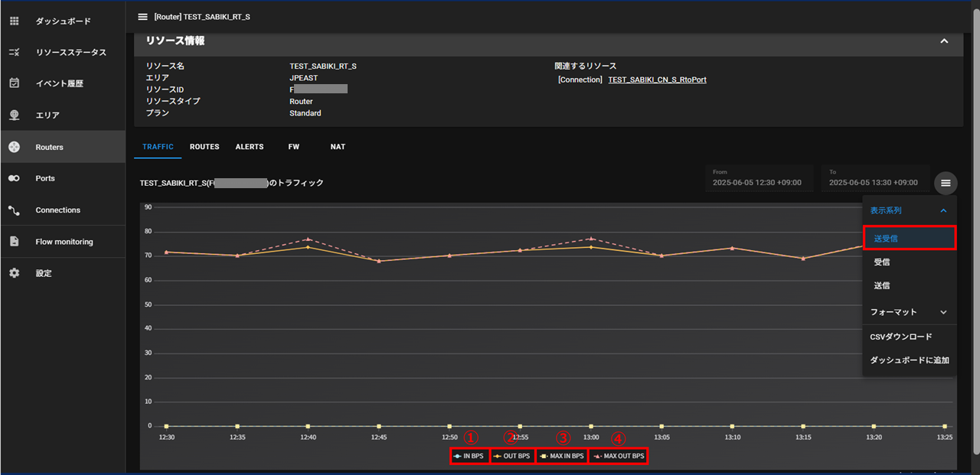Expand the フォーマット menu section
The height and width of the screenshot is (475, 980).
943,312
